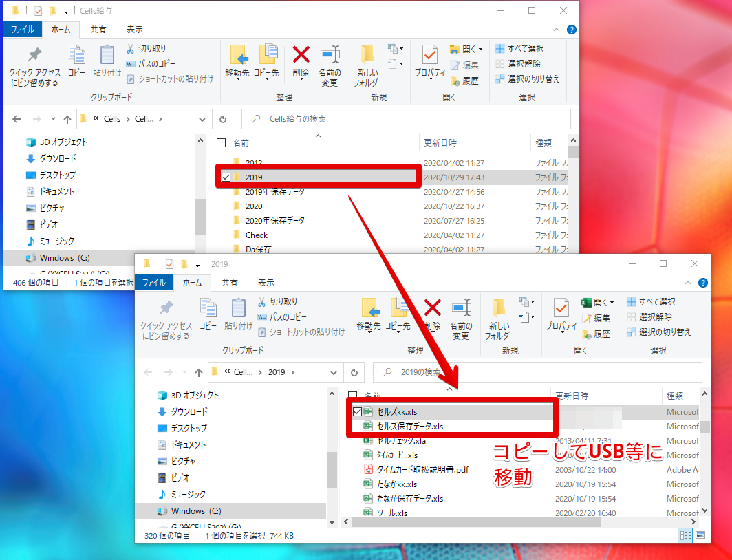Switch 2019 window to details view
Image resolution: width=732 pixels, height=560 pixels.
coord(685,535)
